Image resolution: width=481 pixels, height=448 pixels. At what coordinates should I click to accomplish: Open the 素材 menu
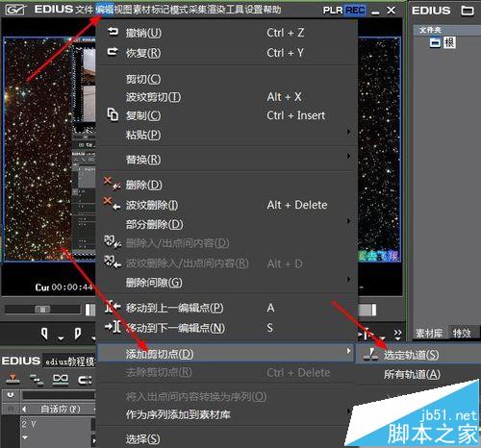[x=141, y=10]
